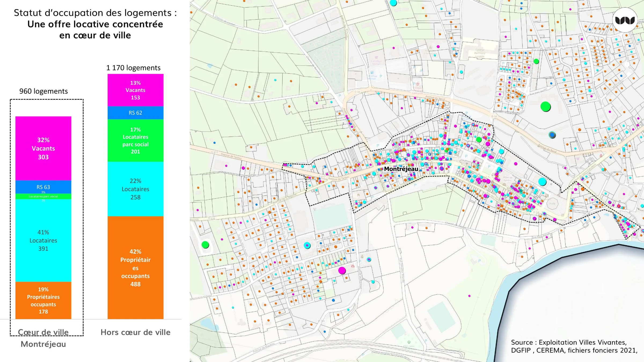Click the 'Cœur de ville' axis label

pos(43,332)
